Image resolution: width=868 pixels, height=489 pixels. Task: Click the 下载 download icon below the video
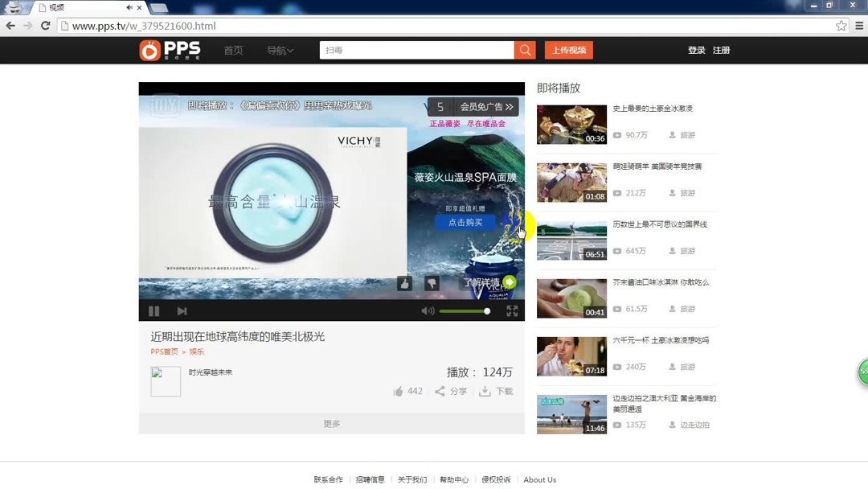click(487, 391)
